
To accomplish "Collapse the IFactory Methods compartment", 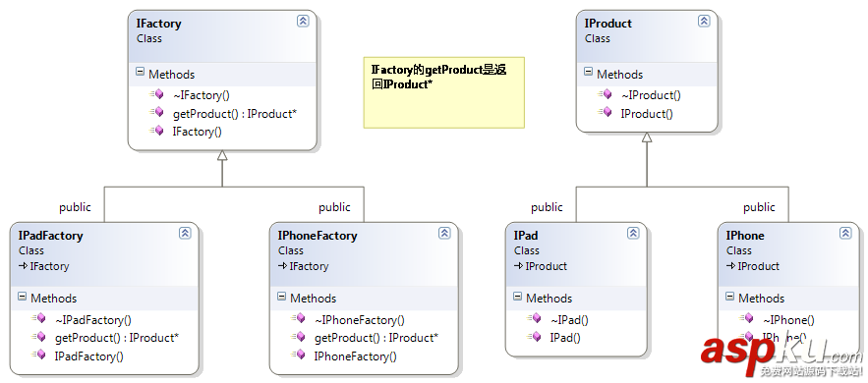I will click(140, 72).
